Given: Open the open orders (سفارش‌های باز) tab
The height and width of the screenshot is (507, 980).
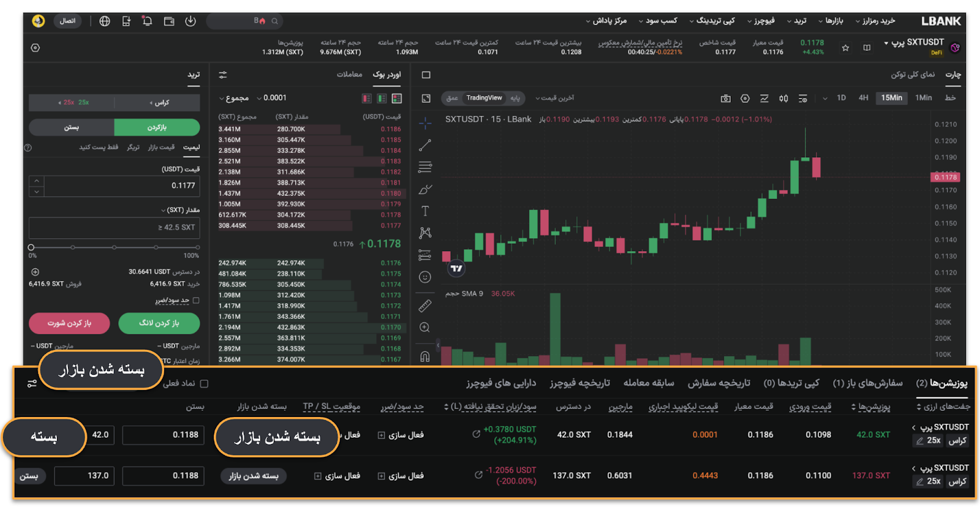Looking at the screenshot, I should coord(867,383).
